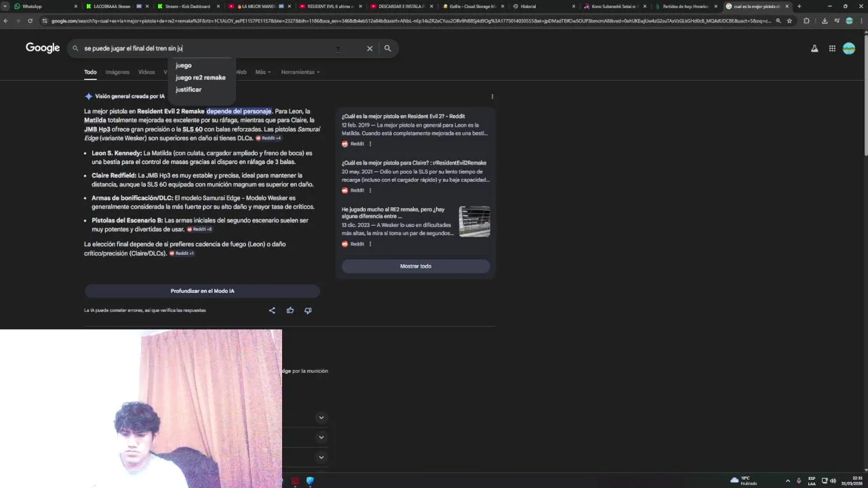Open a new browser tab
The width and height of the screenshot is (868, 488).
(x=799, y=6)
